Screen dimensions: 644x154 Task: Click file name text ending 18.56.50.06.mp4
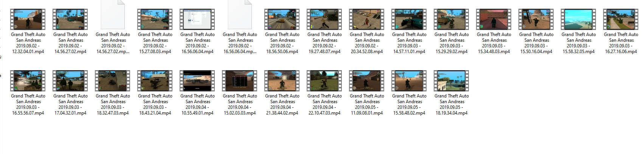[x=282, y=43]
